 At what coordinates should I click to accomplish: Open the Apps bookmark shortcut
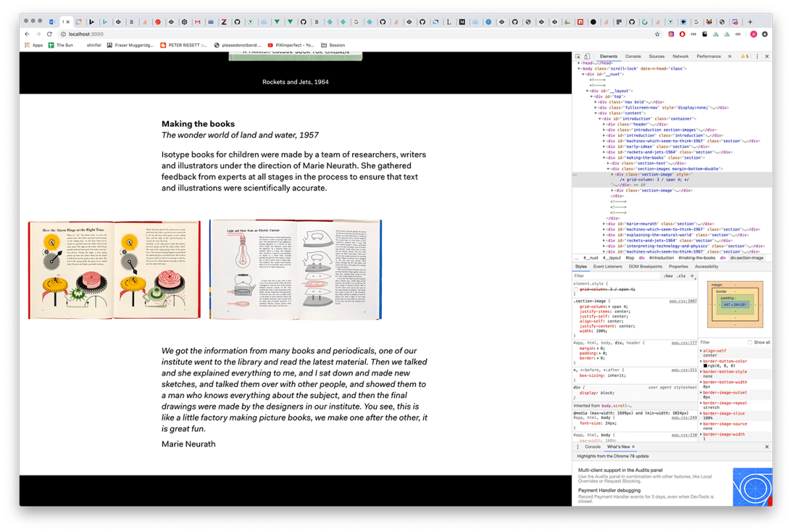pyautogui.click(x=34, y=45)
